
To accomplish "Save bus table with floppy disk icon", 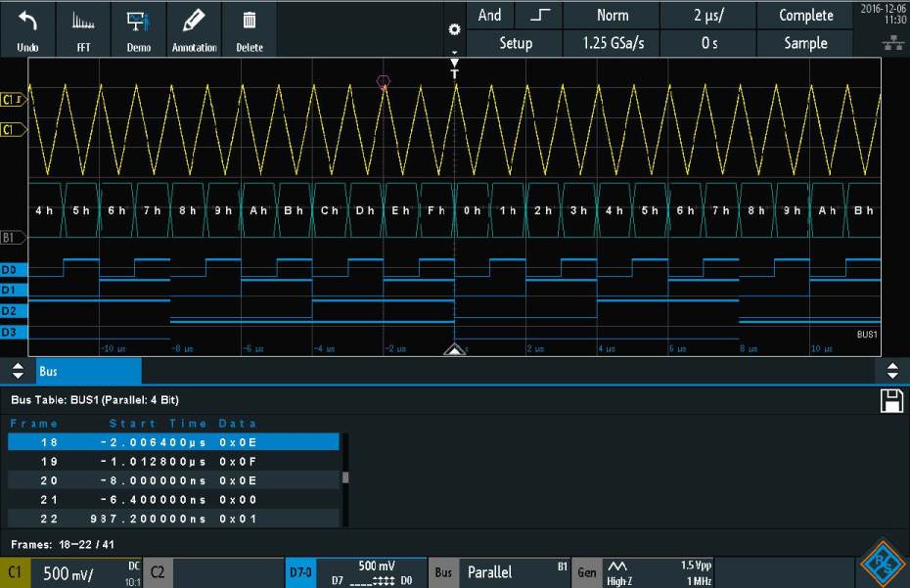I will [891, 400].
